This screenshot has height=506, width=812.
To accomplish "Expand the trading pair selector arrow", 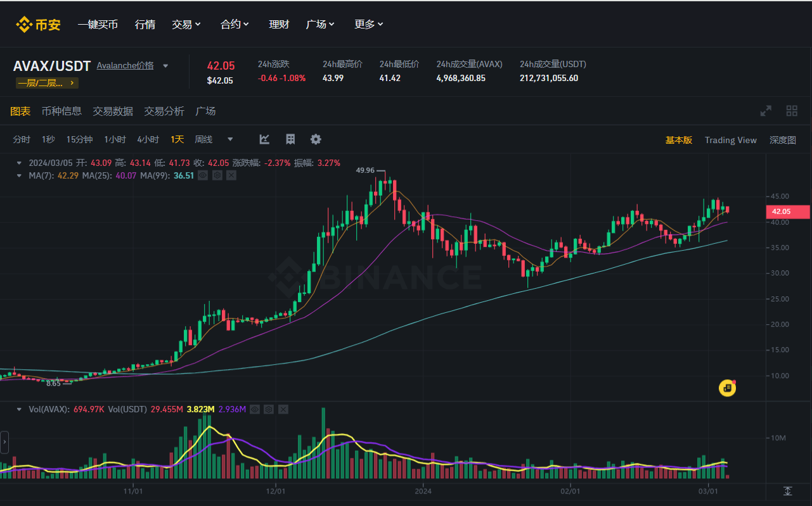I will (x=166, y=66).
